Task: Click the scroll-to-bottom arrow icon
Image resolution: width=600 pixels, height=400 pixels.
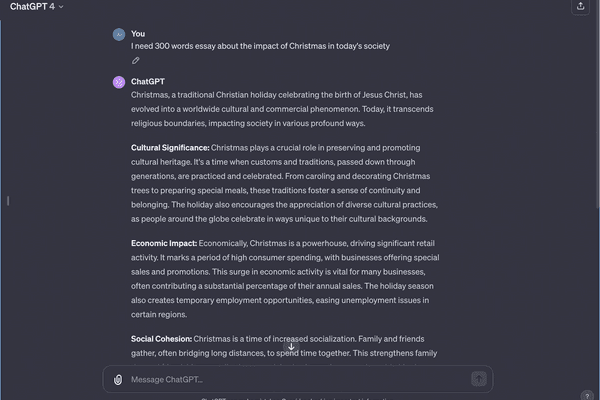Action: 291,347
